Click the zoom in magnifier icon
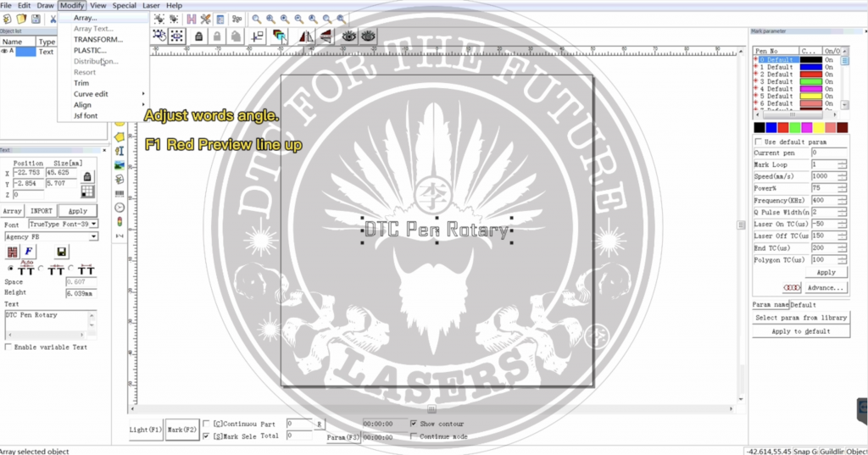 (270, 19)
